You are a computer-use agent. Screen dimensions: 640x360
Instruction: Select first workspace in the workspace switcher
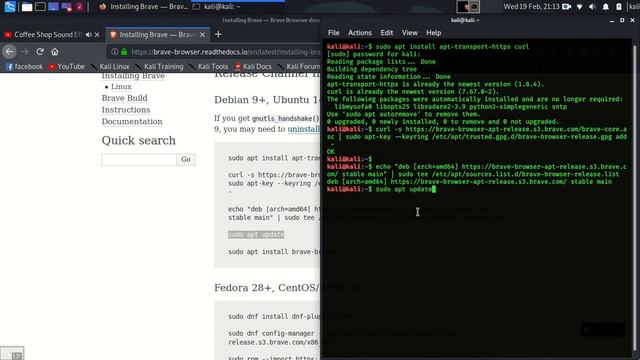pyautogui.click(x=462, y=7)
